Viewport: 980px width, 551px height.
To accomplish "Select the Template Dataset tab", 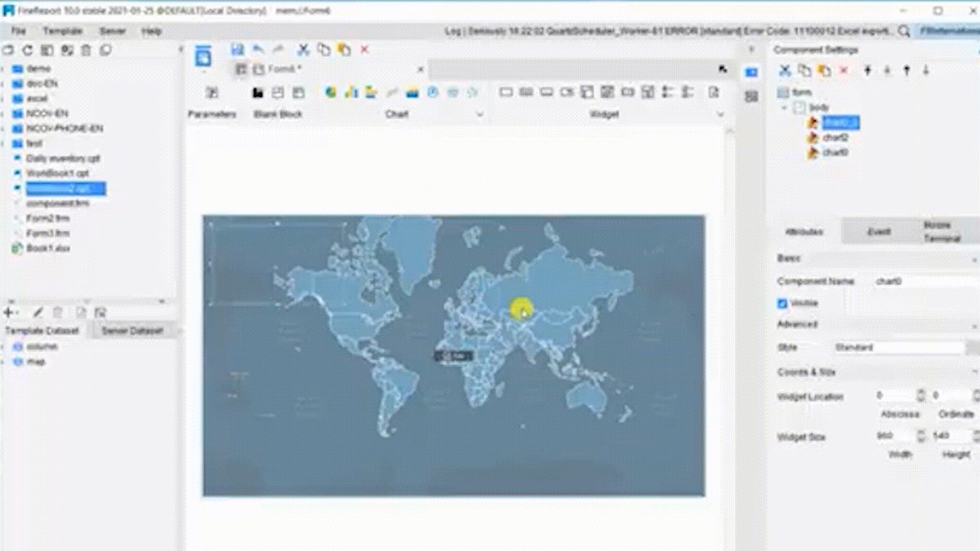I will point(42,331).
